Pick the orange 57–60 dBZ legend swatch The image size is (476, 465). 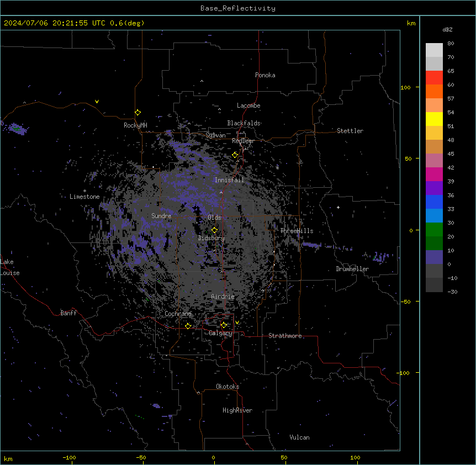pyautogui.click(x=434, y=91)
